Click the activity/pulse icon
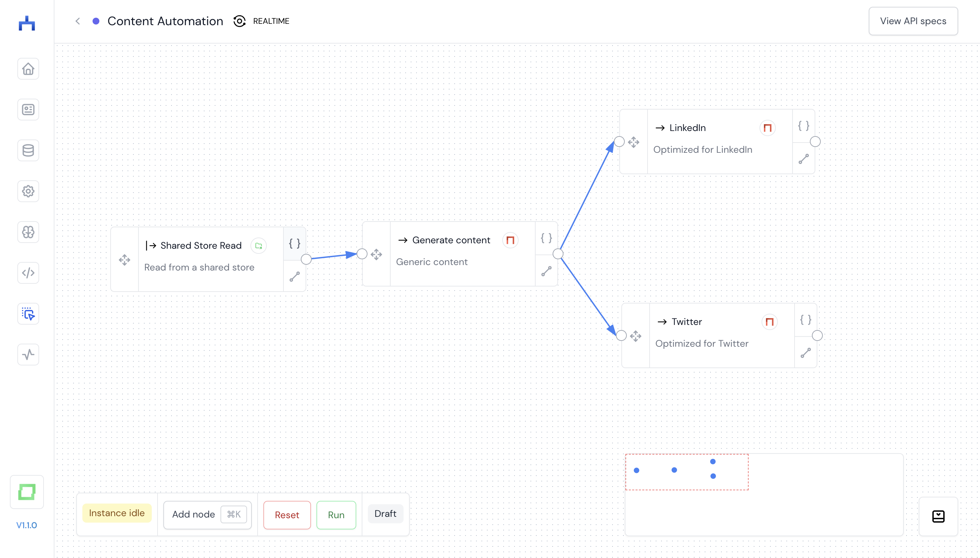The width and height of the screenshot is (980, 558). pyautogui.click(x=27, y=355)
